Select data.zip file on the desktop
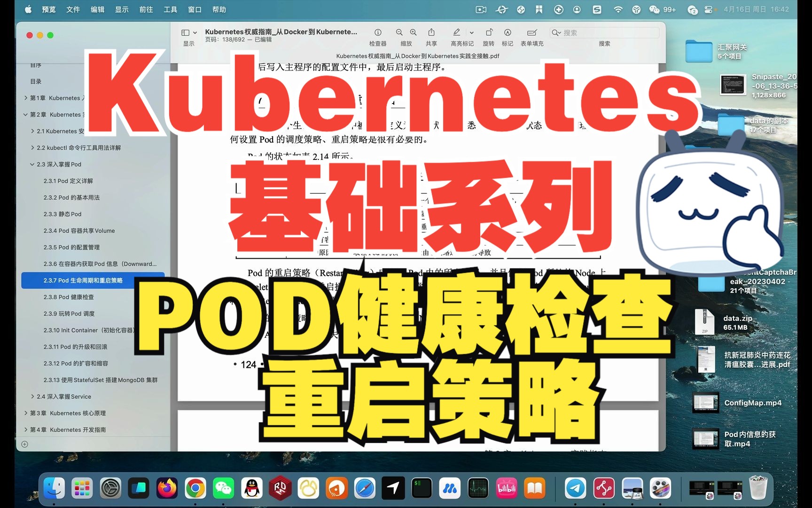Viewport: 812px width, 508px height. (x=704, y=322)
